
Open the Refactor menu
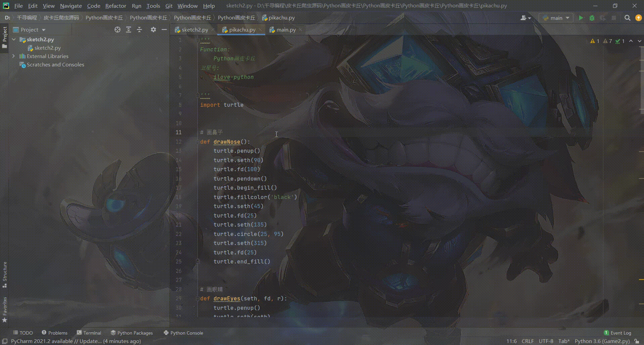click(x=116, y=6)
